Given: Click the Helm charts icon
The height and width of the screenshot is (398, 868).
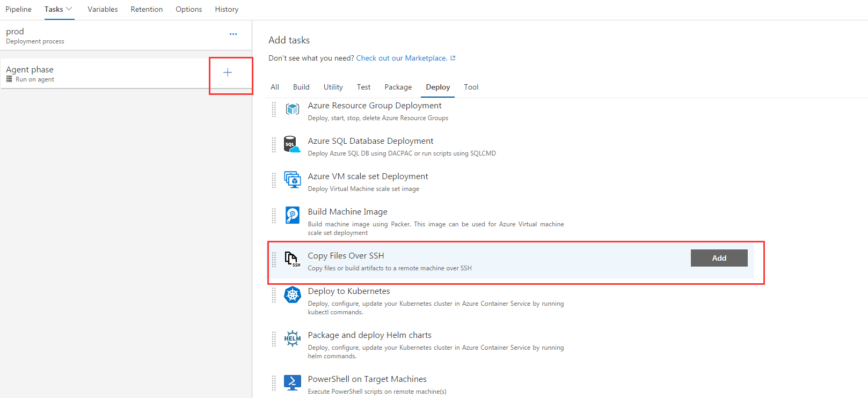Looking at the screenshot, I should point(293,338).
